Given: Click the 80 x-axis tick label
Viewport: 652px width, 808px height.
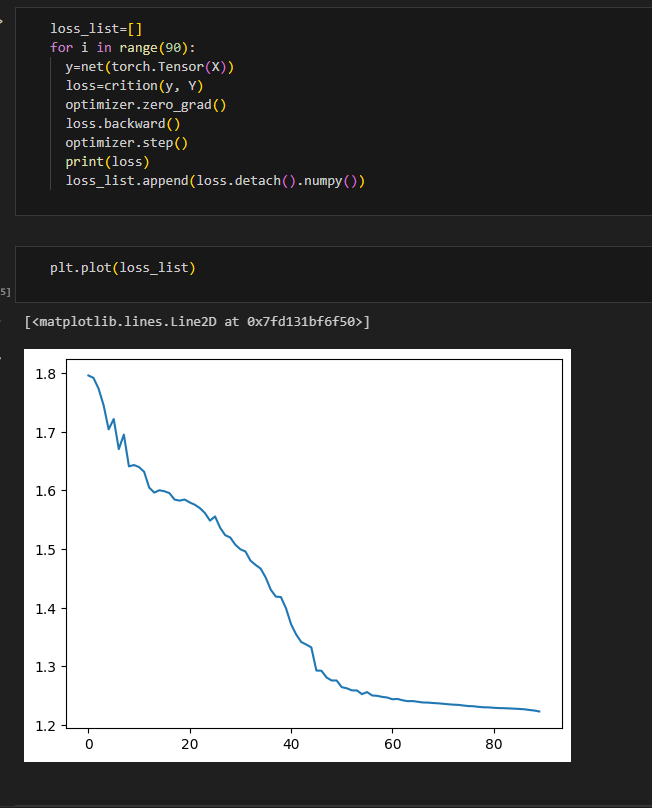Looking at the screenshot, I should [x=494, y=744].
